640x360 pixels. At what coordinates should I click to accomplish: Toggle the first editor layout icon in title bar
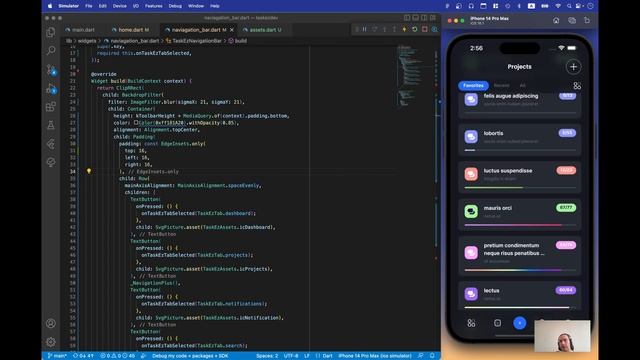(x=407, y=18)
